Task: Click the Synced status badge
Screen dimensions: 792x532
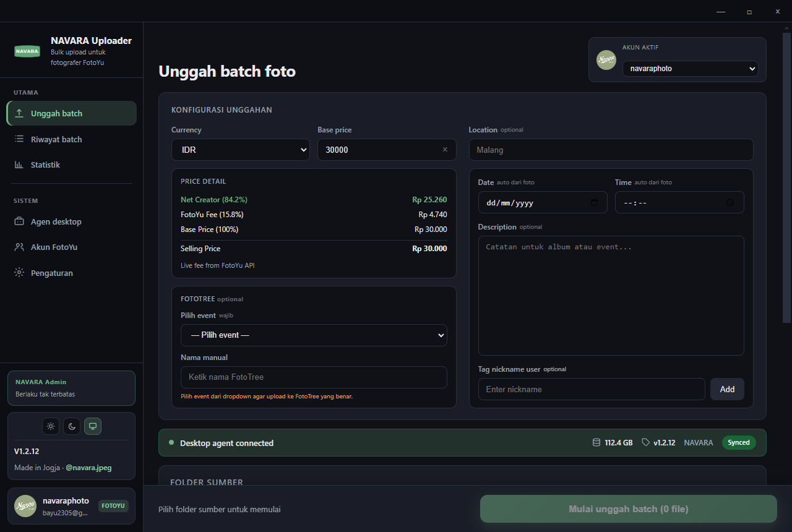Action: tap(739, 442)
